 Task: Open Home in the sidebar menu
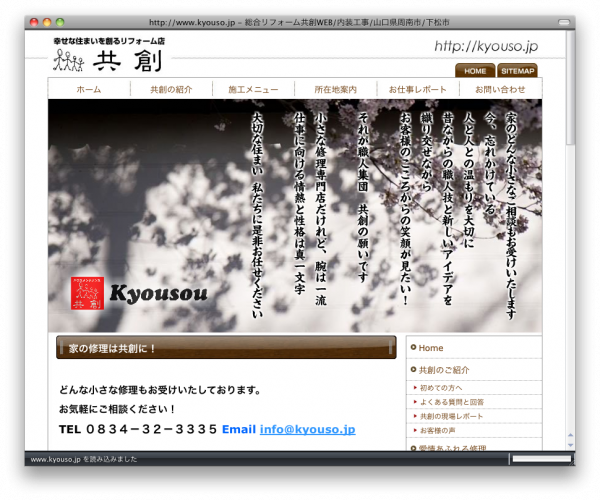[474, 348]
